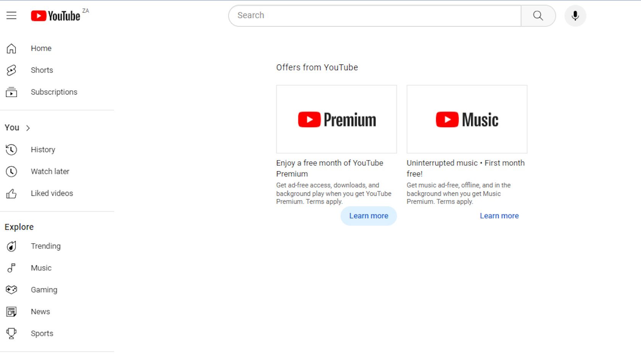Viewport: 641px width, 364px height.
Task: Browse the Gaming section
Action: coord(44,289)
